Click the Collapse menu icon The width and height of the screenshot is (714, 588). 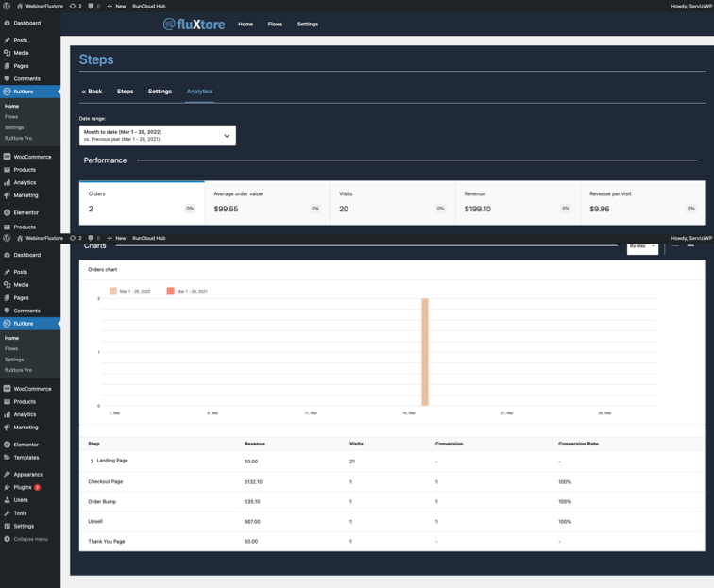(7, 539)
